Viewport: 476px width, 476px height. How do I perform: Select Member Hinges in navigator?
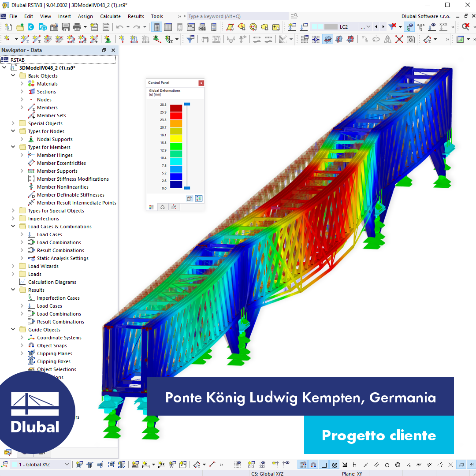(x=55, y=155)
